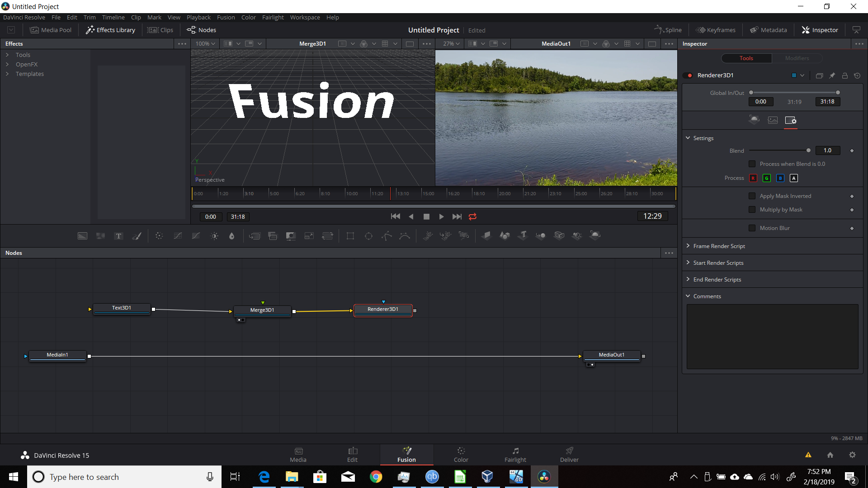The image size is (868, 488).
Task: Add a FastNoise node from toolbar
Action: click(100, 236)
